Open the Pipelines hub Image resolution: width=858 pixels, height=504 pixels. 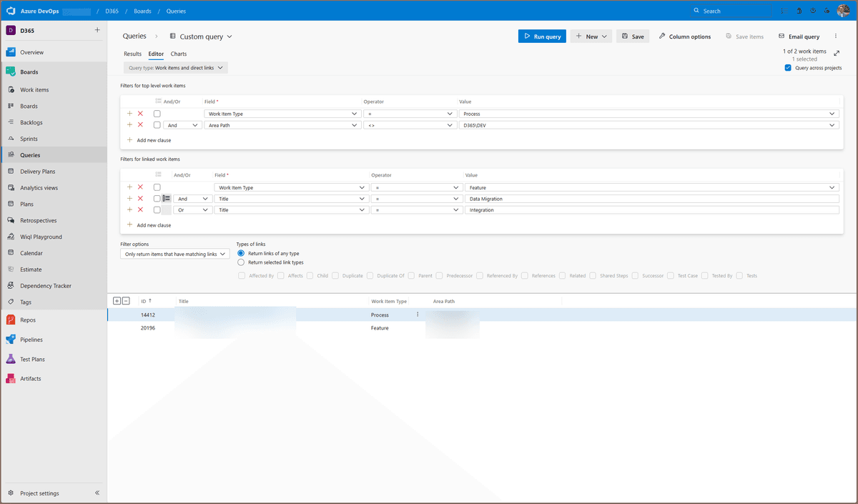click(54, 340)
